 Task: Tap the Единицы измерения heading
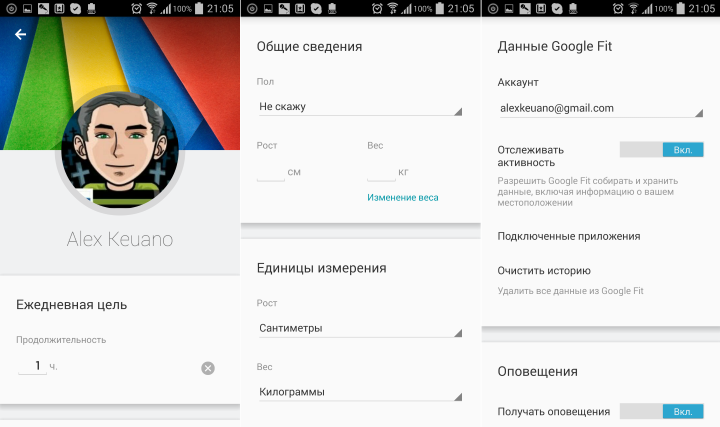(321, 268)
